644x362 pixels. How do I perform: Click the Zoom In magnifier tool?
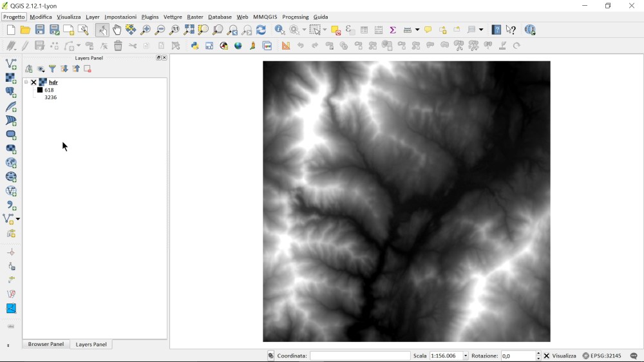tap(146, 30)
